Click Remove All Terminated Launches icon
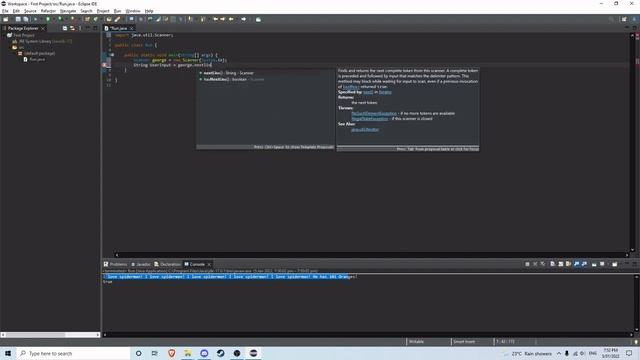640x360 pixels. click(x=543, y=264)
